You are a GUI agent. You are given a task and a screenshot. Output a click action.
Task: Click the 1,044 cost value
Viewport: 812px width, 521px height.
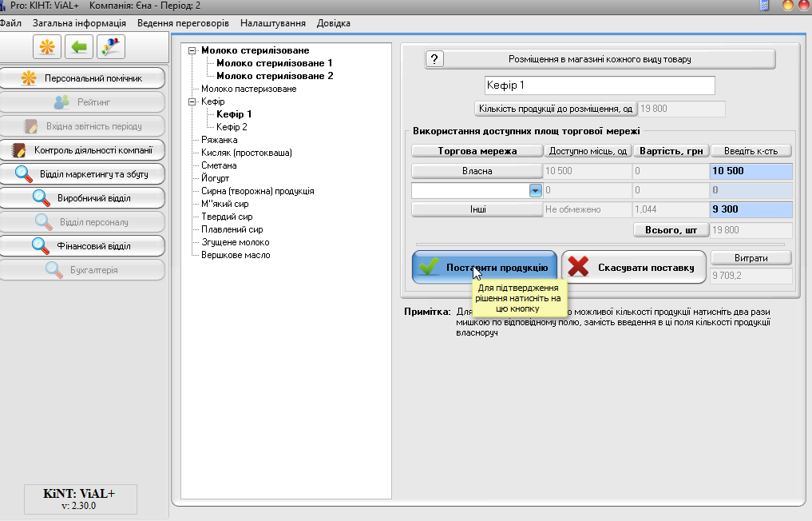coord(671,209)
